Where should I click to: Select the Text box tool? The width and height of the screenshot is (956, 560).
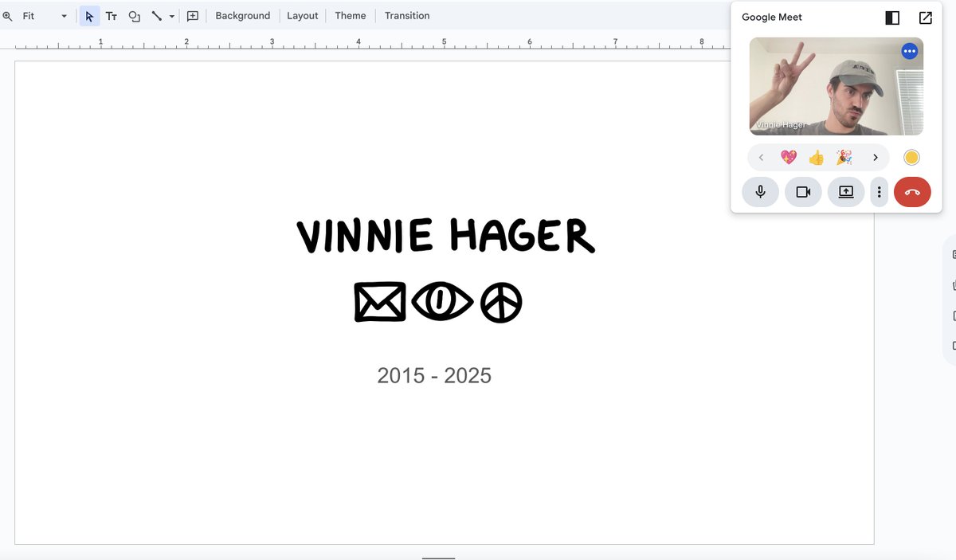(x=111, y=15)
